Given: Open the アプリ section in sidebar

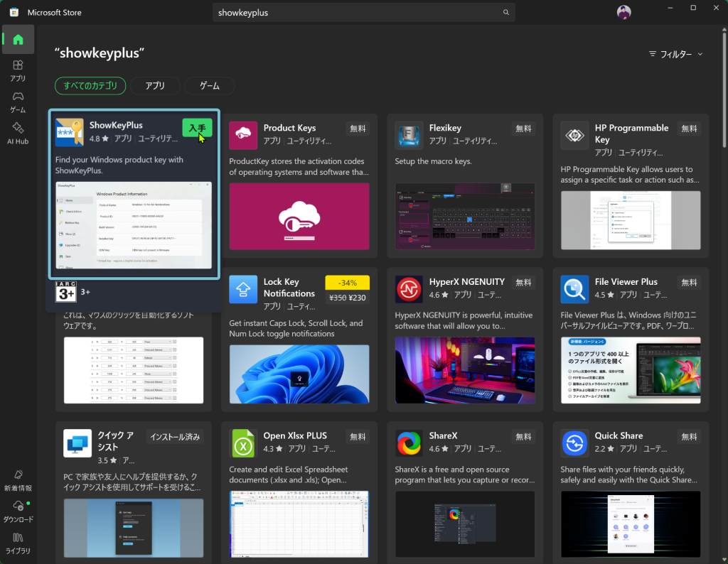Looking at the screenshot, I should 18,71.
